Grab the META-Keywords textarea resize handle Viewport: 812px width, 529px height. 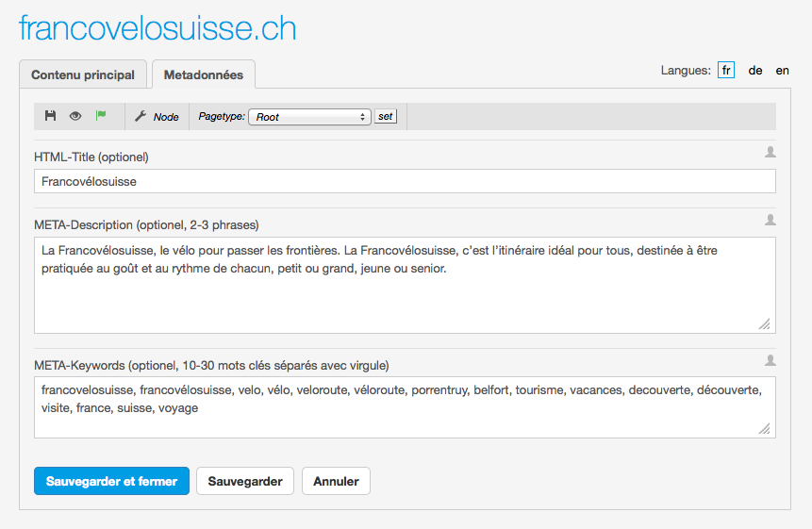coord(764,429)
